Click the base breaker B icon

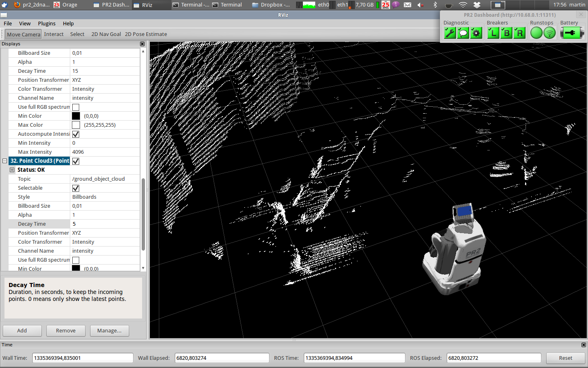(506, 33)
